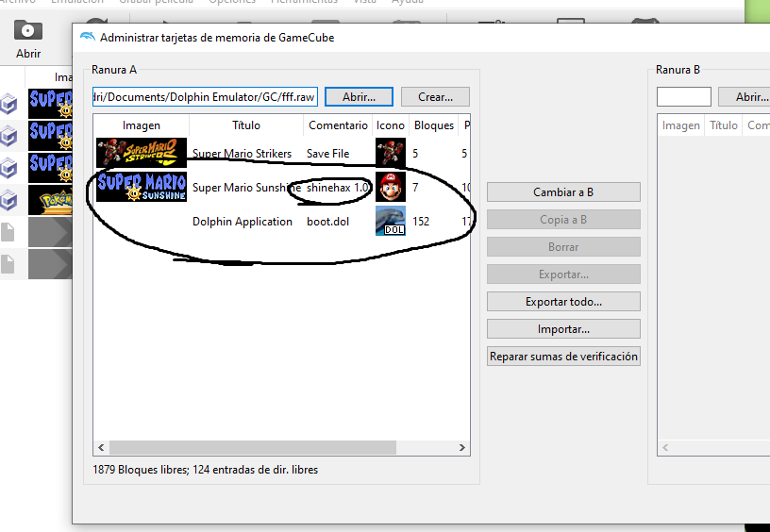
Task: Click the dolphin DOL application icon
Action: point(391,221)
